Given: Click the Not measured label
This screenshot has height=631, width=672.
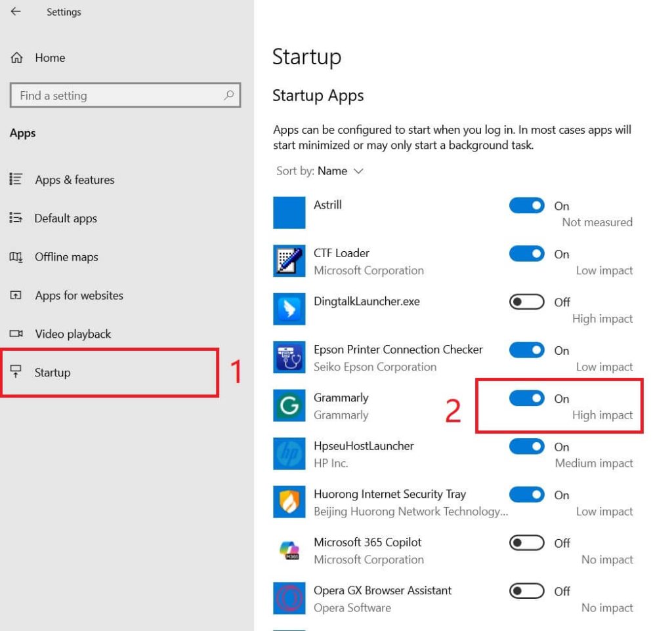Looking at the screenshot, I should tap(597, 222).
